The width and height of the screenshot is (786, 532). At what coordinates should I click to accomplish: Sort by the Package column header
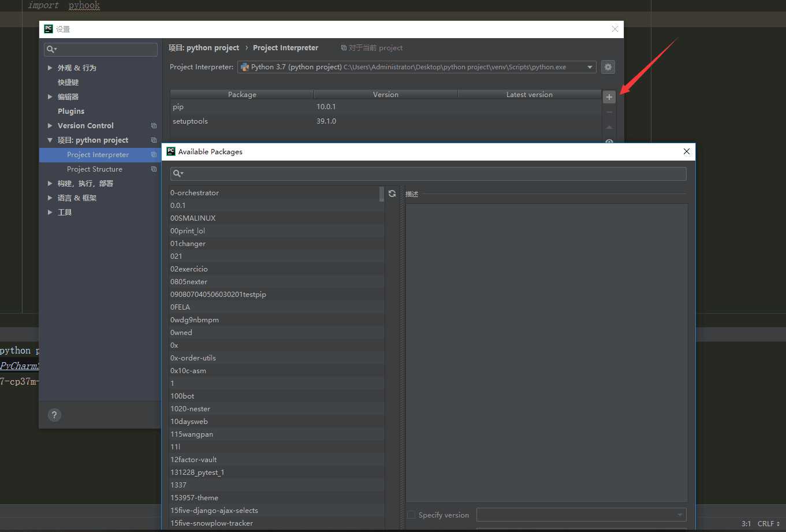[242, 95]
